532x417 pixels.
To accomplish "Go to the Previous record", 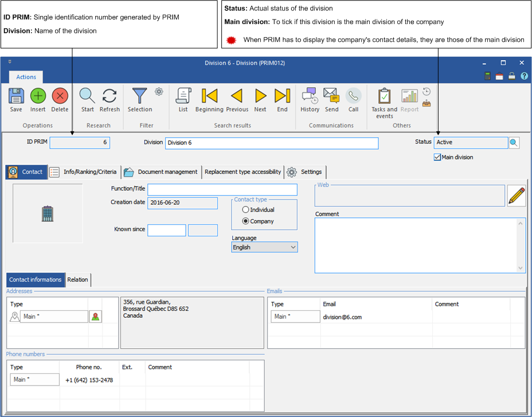I will point(237,96).
